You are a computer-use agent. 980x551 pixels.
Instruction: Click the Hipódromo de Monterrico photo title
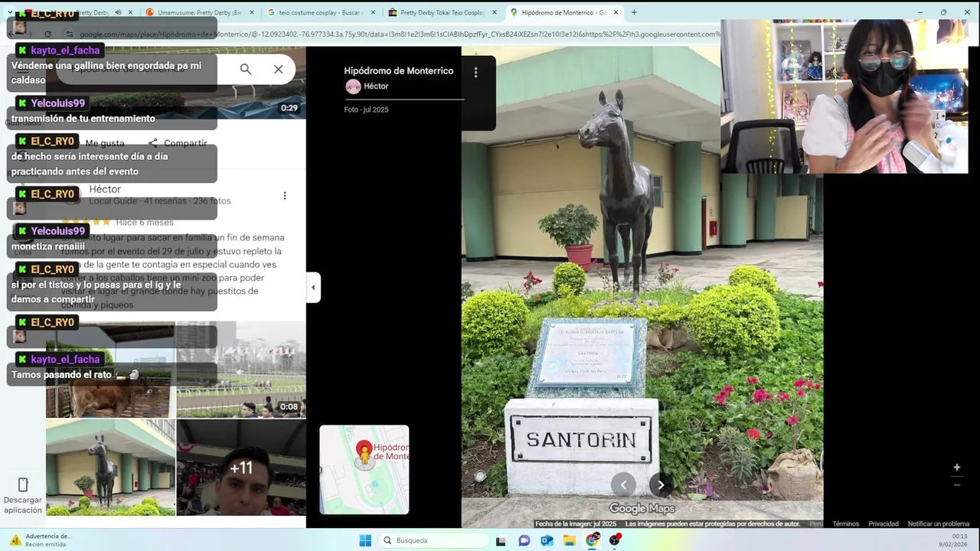click(x=399, y=70)
